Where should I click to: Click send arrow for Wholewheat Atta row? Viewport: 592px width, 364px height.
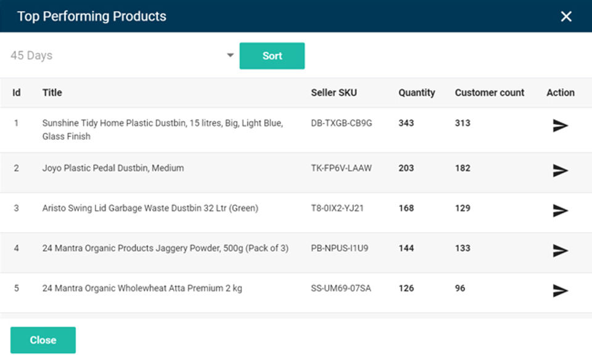coord(560,291)
